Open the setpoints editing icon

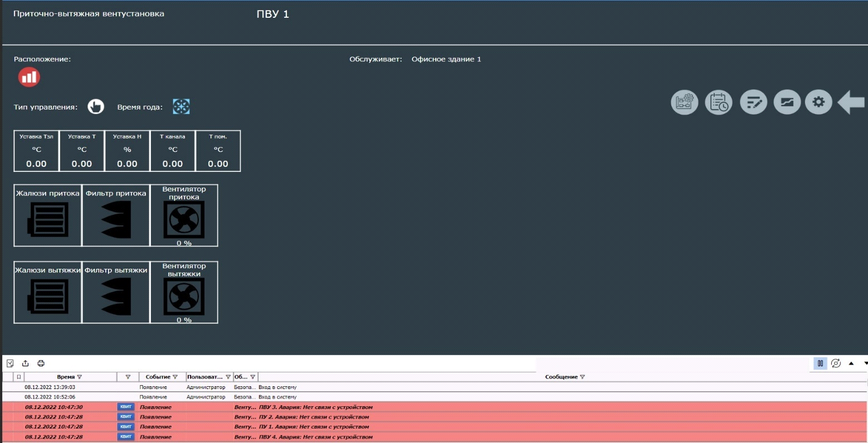pos(753,102)
